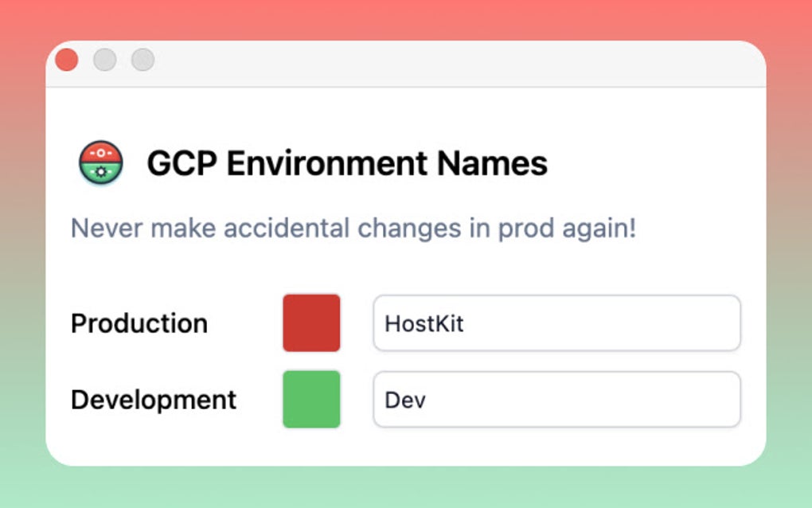Click the grayed-out zoom traffic light
The image size is (812, 508).
pos(142,59)
